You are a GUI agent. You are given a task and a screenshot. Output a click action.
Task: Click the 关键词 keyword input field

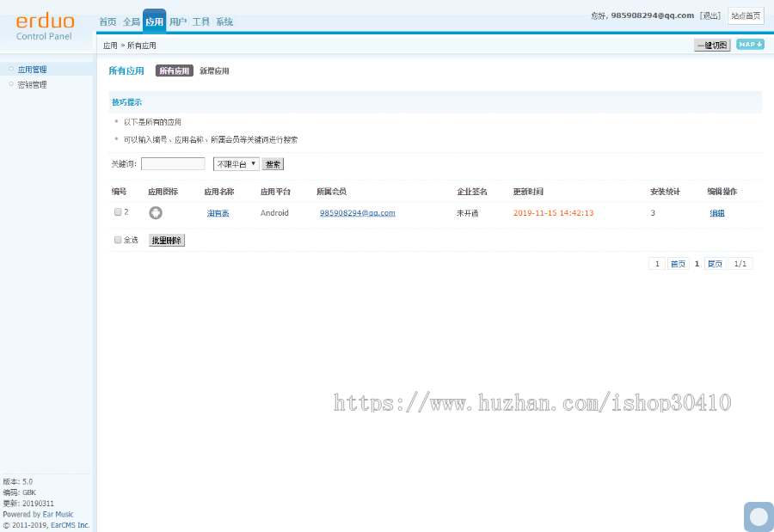(173, 162)
